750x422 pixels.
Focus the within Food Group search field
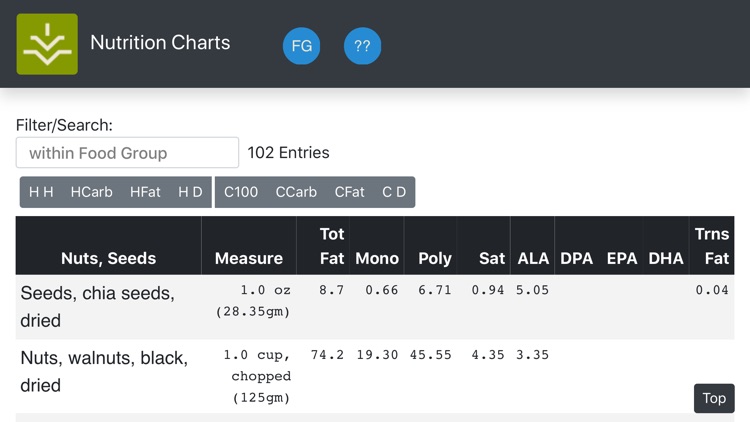pyautogui.click(x=127, y=153)
